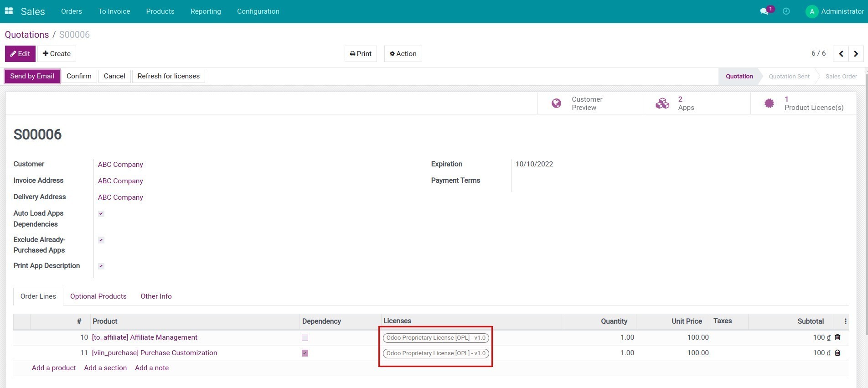Image resolution: width=868 pixels, height=388 pixels.
Task: Open the apps grid menu icon
Action: point(9,11)
